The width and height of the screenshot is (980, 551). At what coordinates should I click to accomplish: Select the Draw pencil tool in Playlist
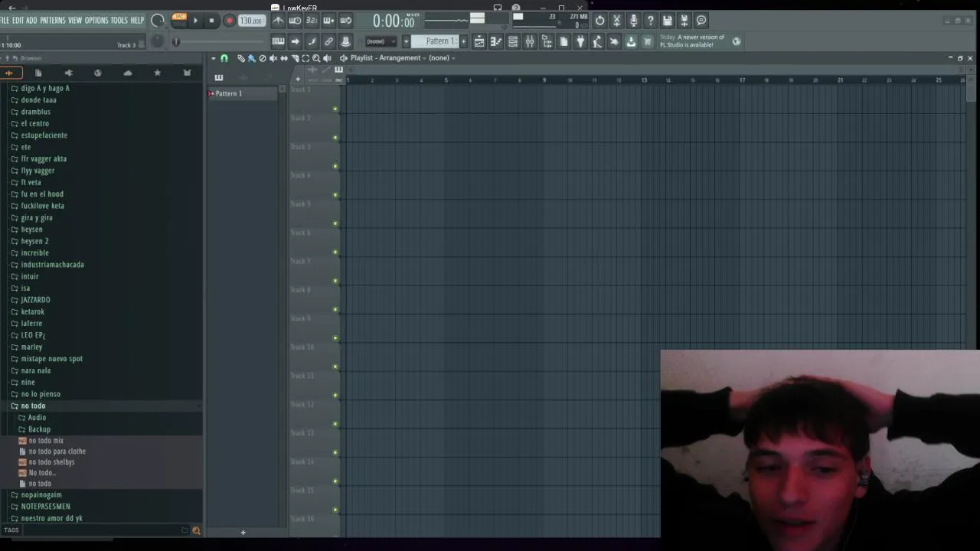[240, 58]
